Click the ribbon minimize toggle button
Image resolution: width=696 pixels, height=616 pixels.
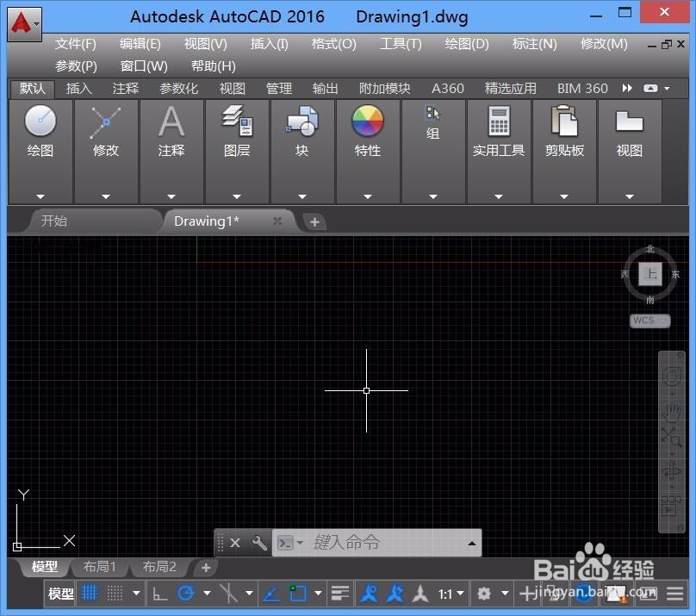tap(650, 89)
